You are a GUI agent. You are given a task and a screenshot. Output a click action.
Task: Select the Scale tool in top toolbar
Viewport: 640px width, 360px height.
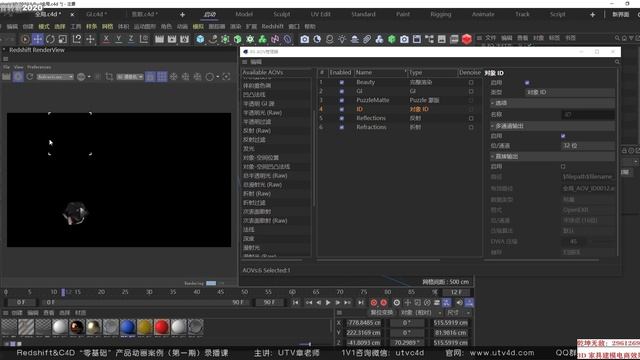point(63,39)
